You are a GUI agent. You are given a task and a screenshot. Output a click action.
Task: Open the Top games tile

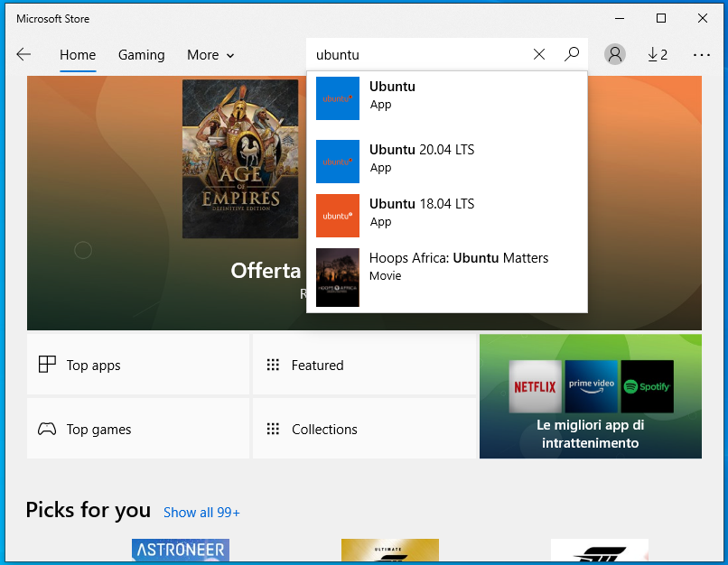coord(138,429)
